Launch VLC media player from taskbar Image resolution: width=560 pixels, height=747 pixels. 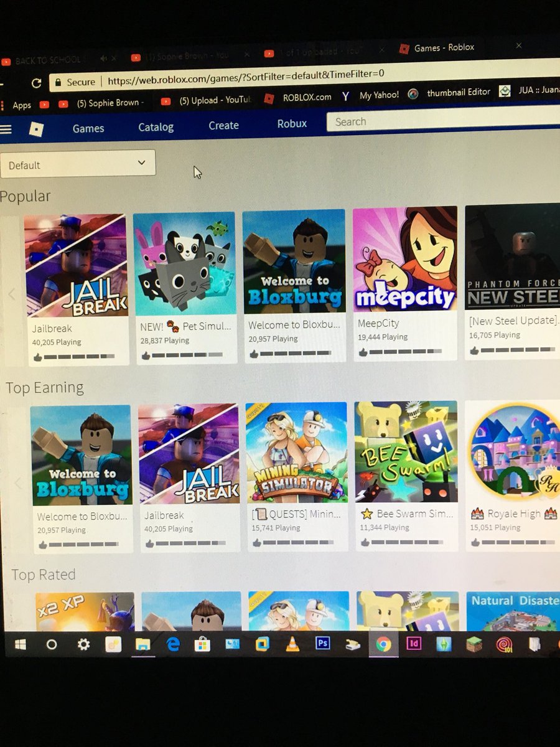[292, 644]
